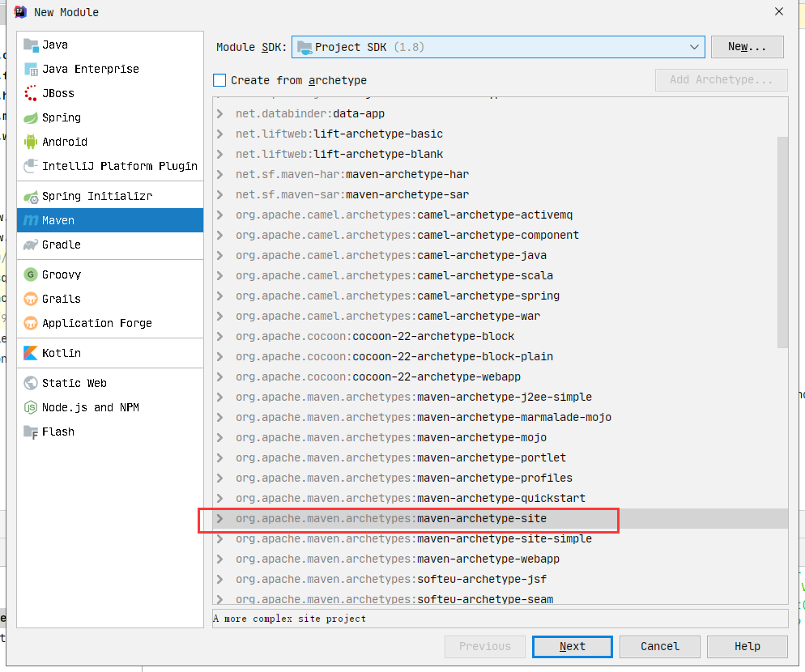The image size is (805, 672).
Task: Click the IntelliJ logo in title bar
Action: click(x=20, y=12)
